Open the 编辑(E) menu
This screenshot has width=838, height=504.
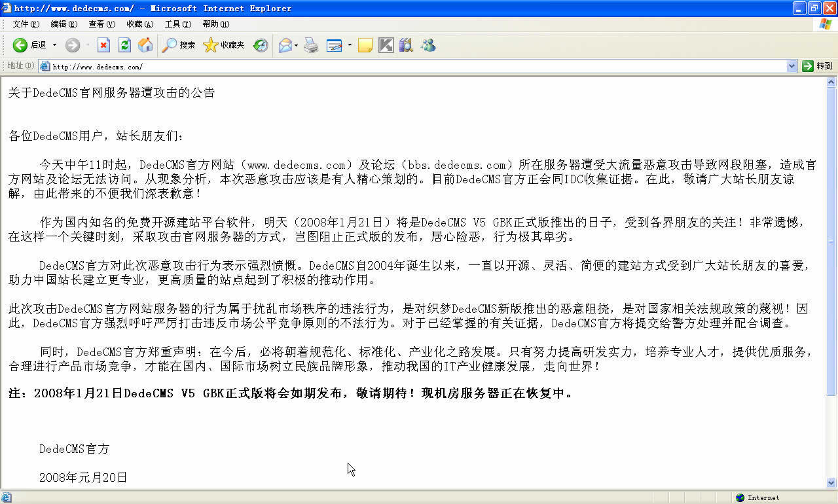click(x=64, y=24)
